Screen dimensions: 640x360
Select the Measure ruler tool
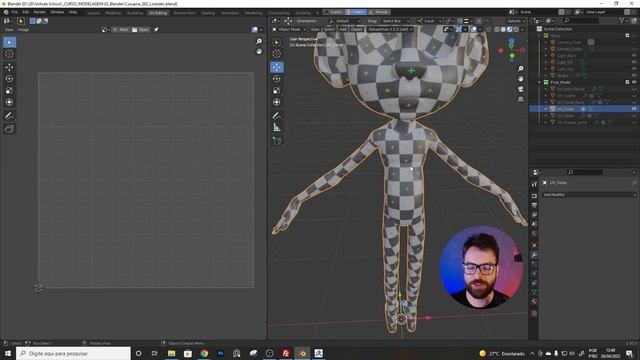pos(277,128)
